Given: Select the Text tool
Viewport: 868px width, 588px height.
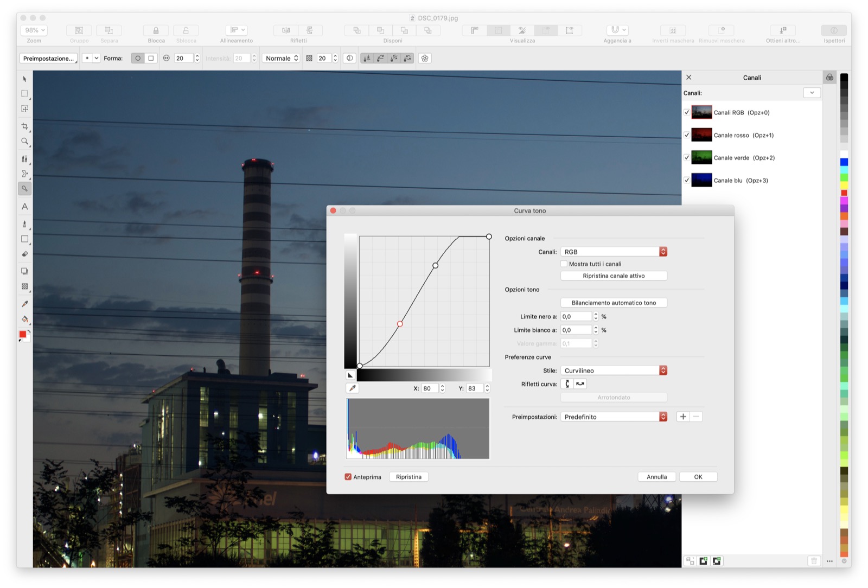Looking at the screenshot, I should click(x=24, y=207).
